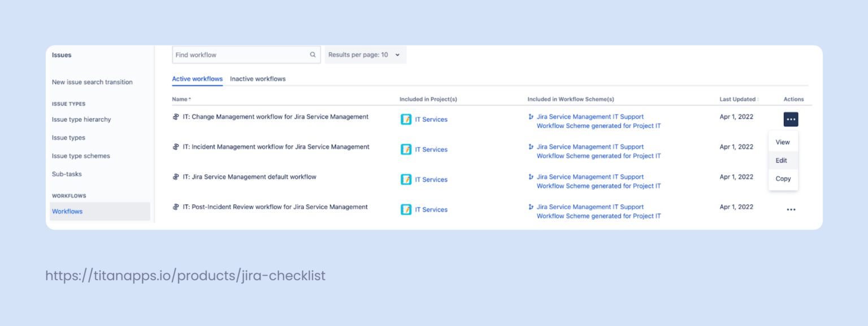
Task: Open the Results per page dropdown
Action: (365, 54)
